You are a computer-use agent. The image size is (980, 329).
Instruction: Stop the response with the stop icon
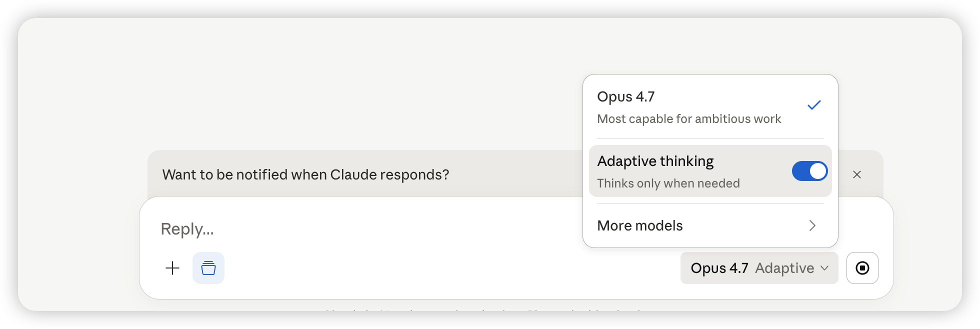tap(862, 268)
